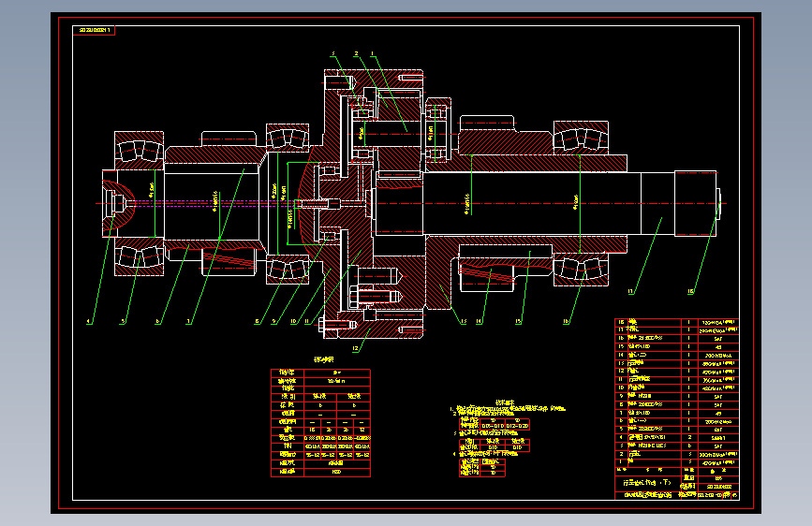
Task: Select balloon label 16 below the right bearing
Action: pyautogui.click(x=566, y=322)
